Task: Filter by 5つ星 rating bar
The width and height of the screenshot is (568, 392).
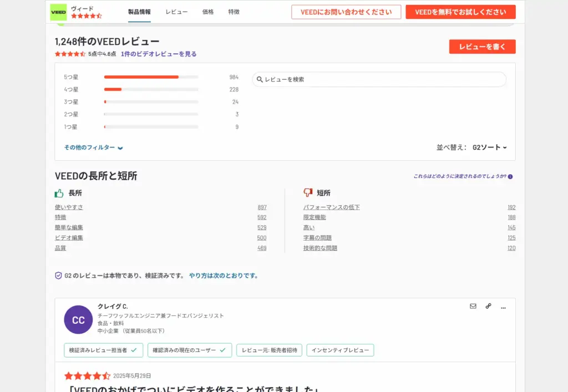Action: 151,77
